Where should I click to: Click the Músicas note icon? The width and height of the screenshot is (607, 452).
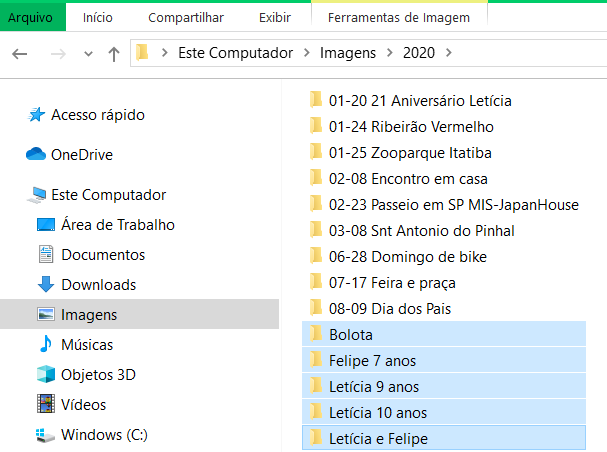point(46,344)
